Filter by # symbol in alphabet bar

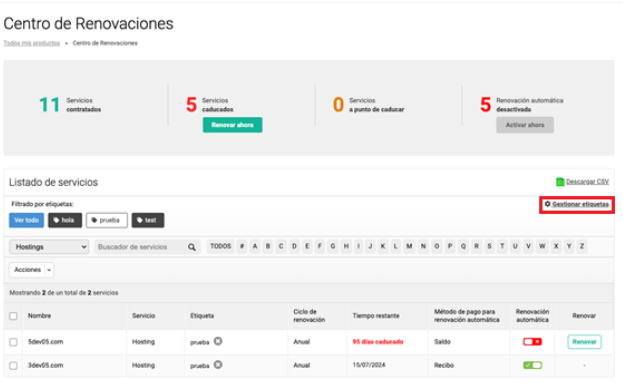[242, 246]
